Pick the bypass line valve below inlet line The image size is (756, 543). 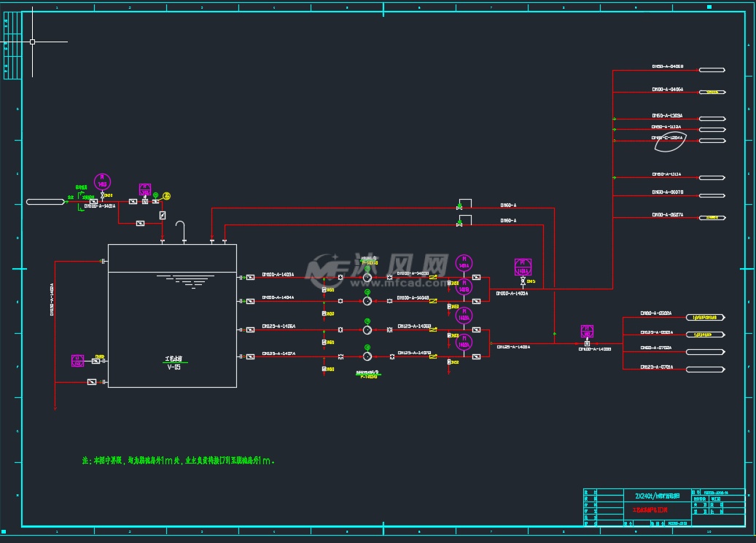(x=140, y=223)
